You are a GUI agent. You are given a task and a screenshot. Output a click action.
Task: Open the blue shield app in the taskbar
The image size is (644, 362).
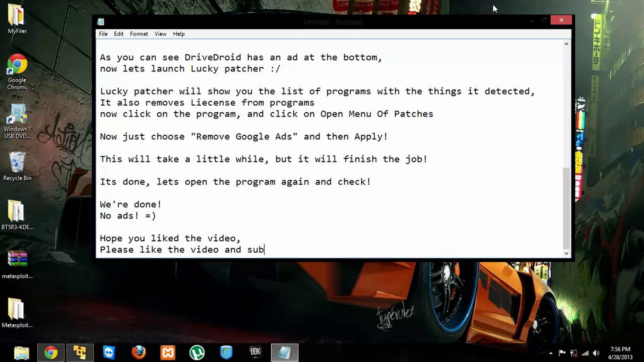coord(226,352)
